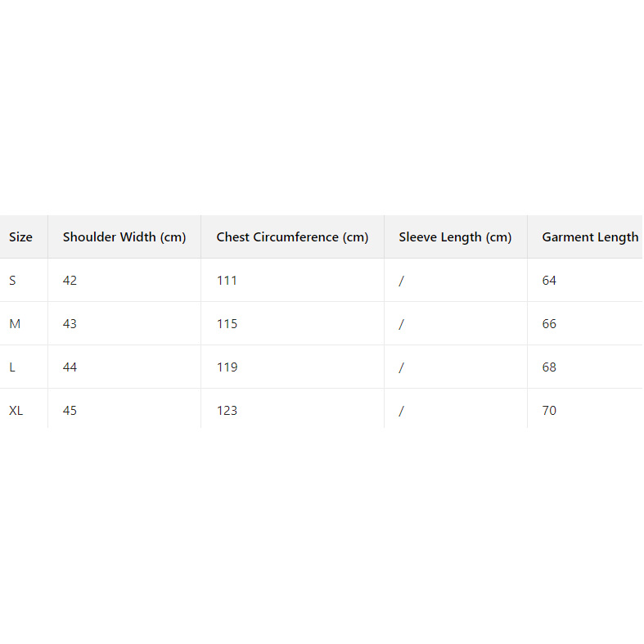
Task: Click the sleeve length slash in S row
Action: click(x=402, y=281)
